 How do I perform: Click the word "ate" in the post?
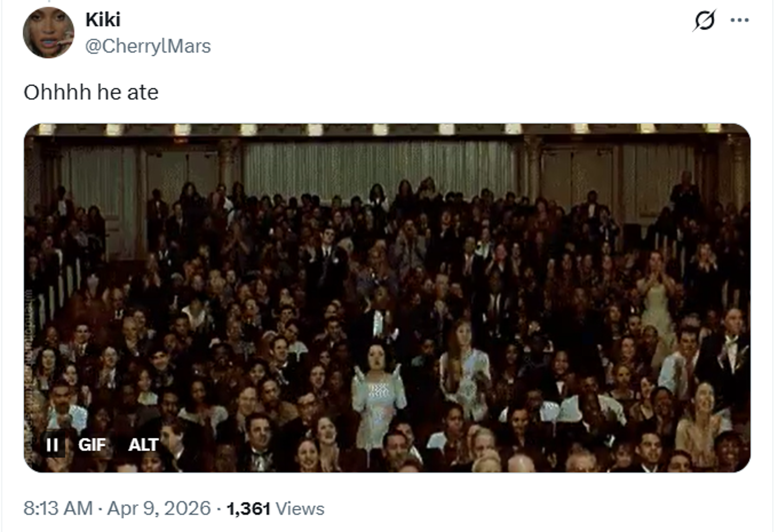point(143,92)
